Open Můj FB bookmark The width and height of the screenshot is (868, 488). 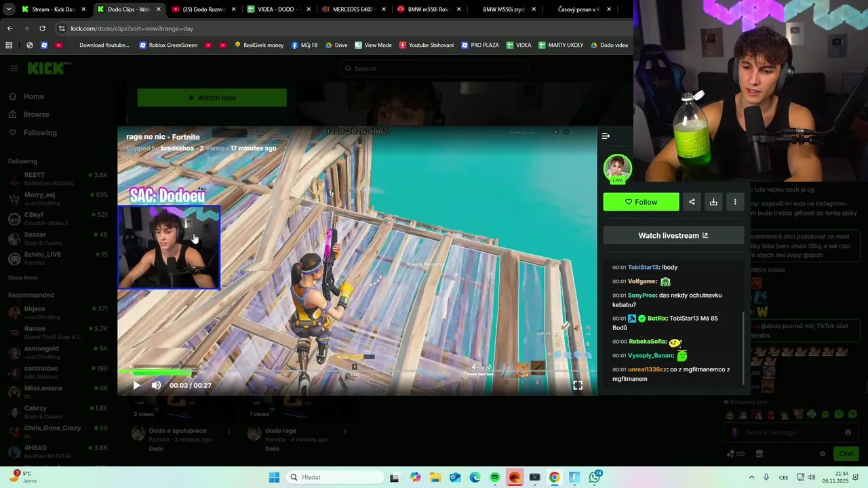[x=304, y=45]
